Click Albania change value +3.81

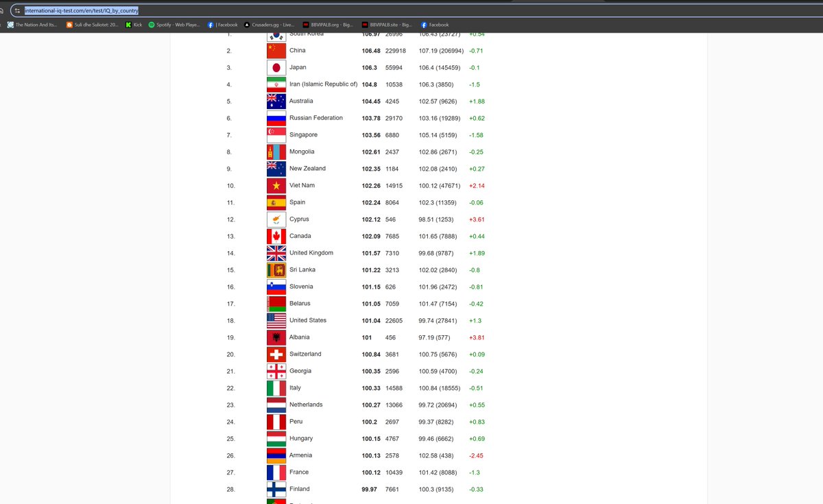tap(477, 337)
